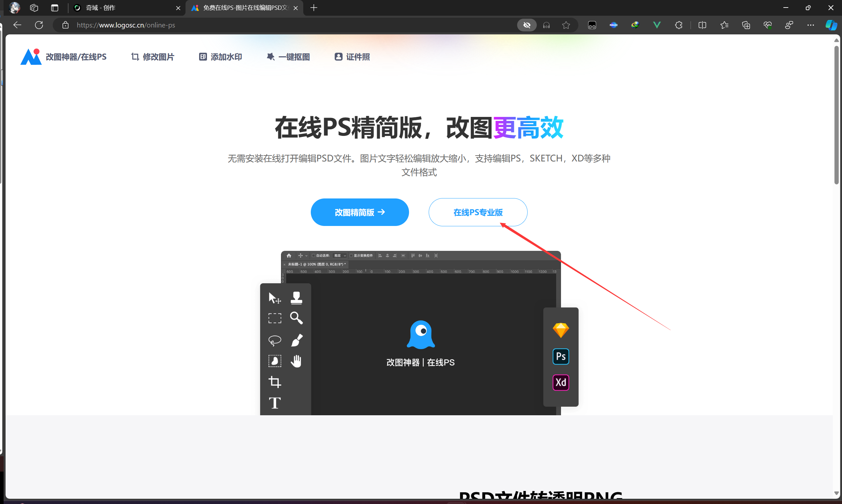This screenshot has width=842, height=504.
Task: Launch Copilot sidebar
Action: [x=831, y=25]
